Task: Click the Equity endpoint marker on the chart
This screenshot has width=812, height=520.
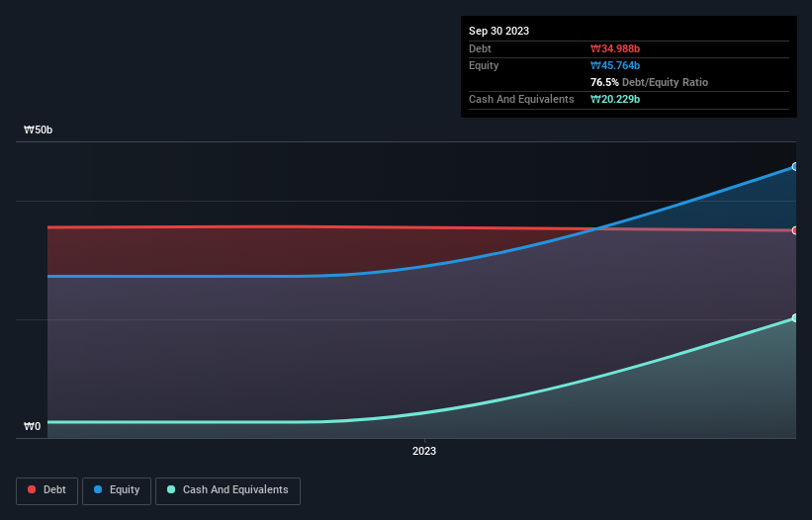Action: (x=795, y=167)
